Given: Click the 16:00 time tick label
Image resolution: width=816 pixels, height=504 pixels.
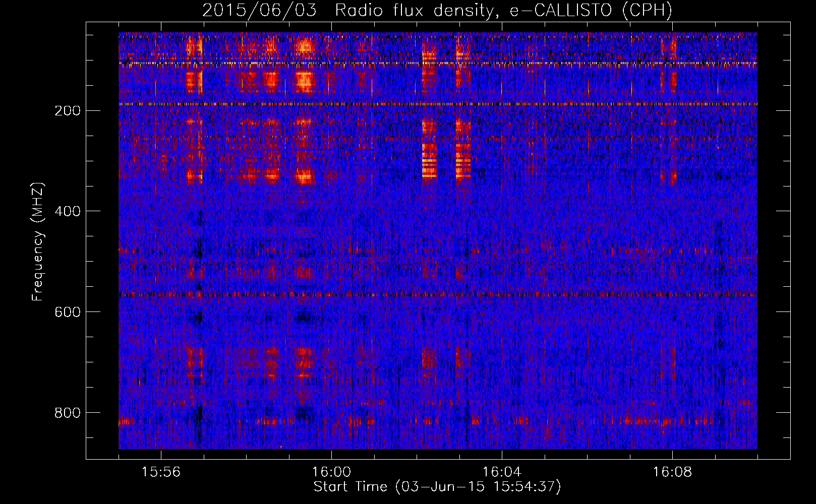Looking at the screenshot, I should coord(331,472).
